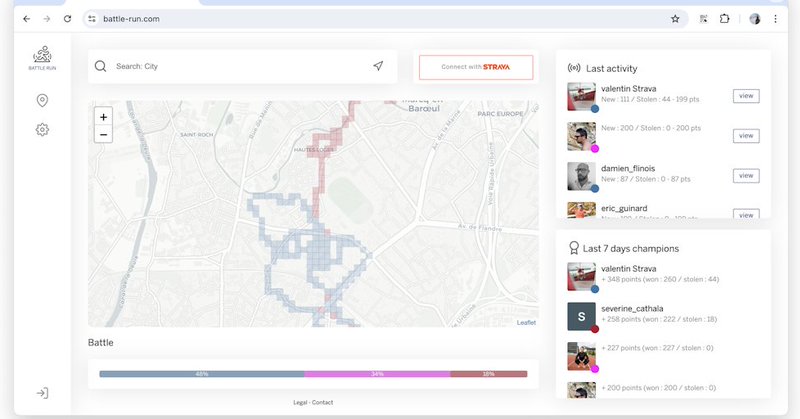Zoom out the map with minus button
This screenshot has height=419, width=800.
pos(104,134)
